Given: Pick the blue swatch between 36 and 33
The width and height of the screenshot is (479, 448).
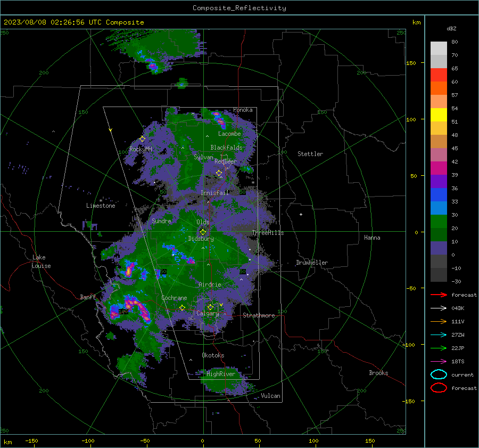Looking at the screenshot, I should [439, 194].
